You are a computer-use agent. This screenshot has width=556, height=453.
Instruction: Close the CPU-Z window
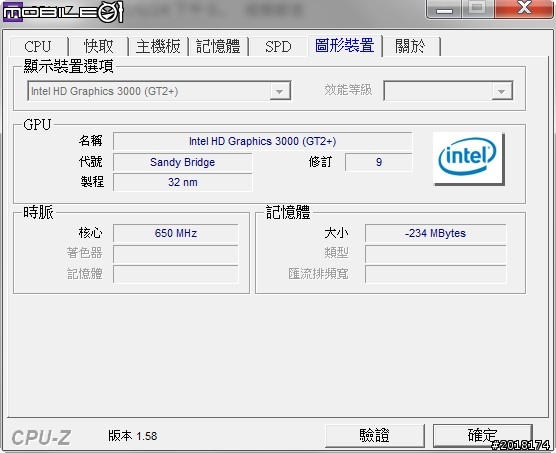pos(524,9)
